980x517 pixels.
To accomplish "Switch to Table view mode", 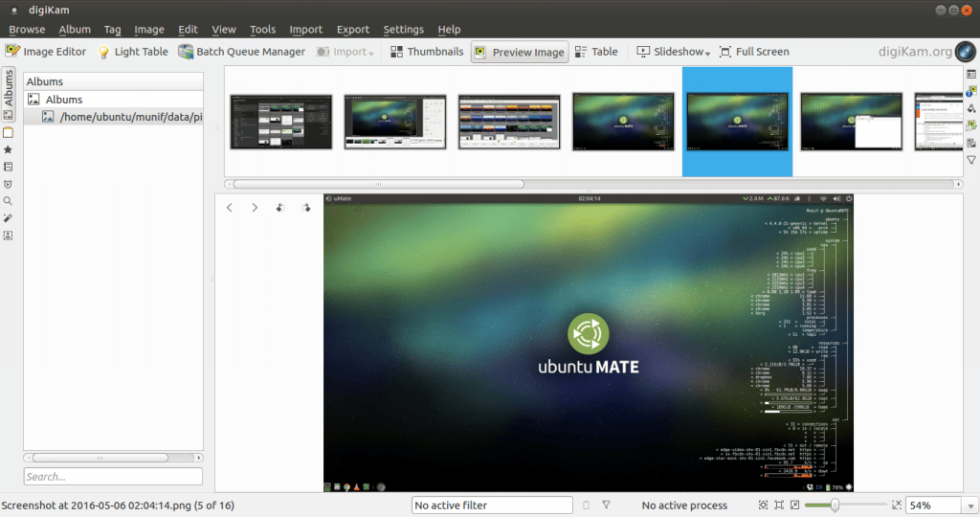I will click(596, 52).
